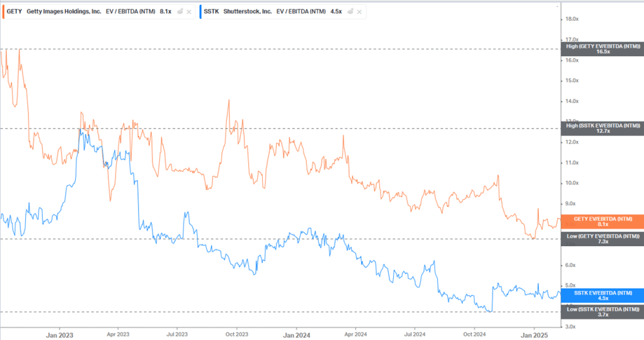
Task: Click the Oct 2023 label on time axis
Action: [x=236, y=334]
